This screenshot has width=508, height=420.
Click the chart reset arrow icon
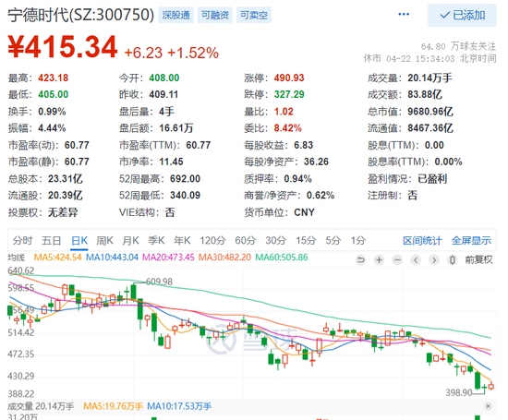(x=360, y=259)
